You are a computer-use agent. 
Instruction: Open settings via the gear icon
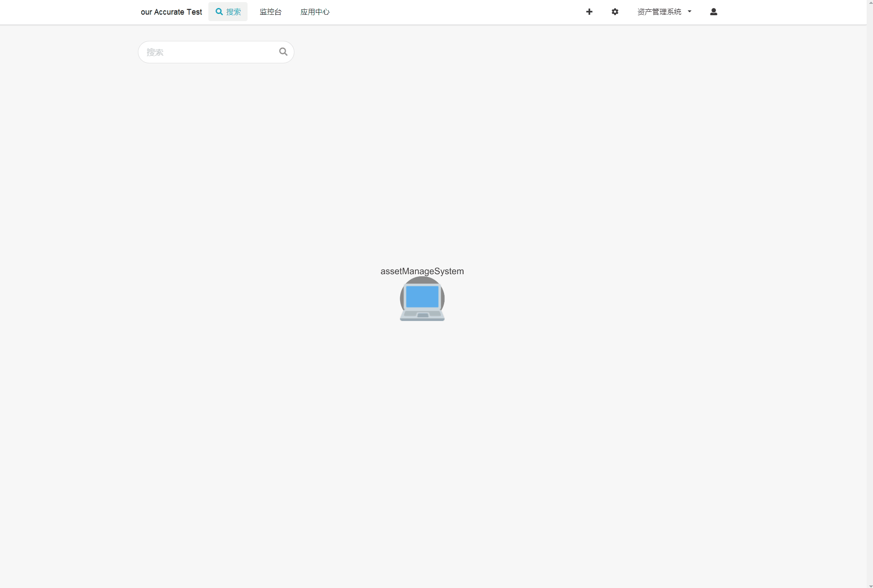(x=615, y=12)
